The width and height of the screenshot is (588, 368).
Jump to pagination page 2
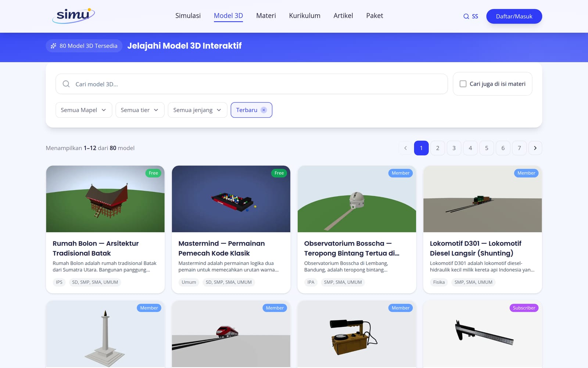pyautogui.click(x=438, y=148)
